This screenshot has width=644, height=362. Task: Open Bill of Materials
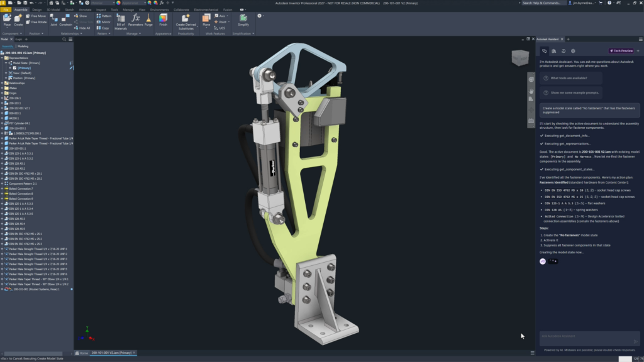(x=121, y=22)
